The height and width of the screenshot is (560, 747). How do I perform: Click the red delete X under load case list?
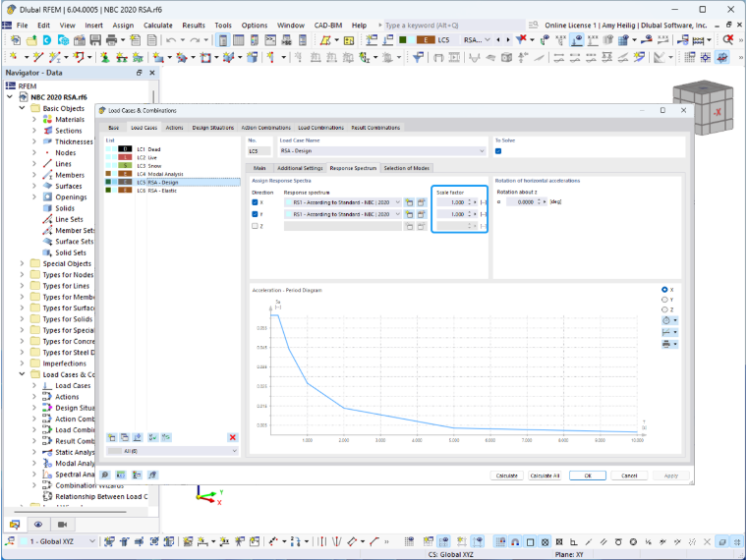pos(233,437)
